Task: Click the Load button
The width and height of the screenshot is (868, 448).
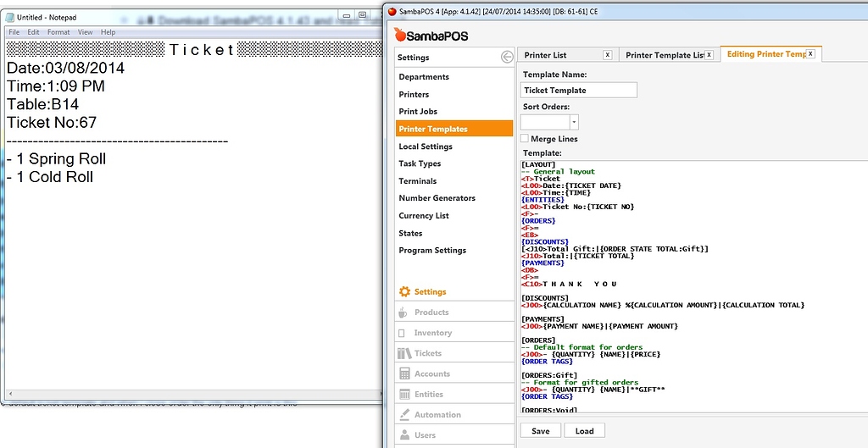Action: [585, 431]
